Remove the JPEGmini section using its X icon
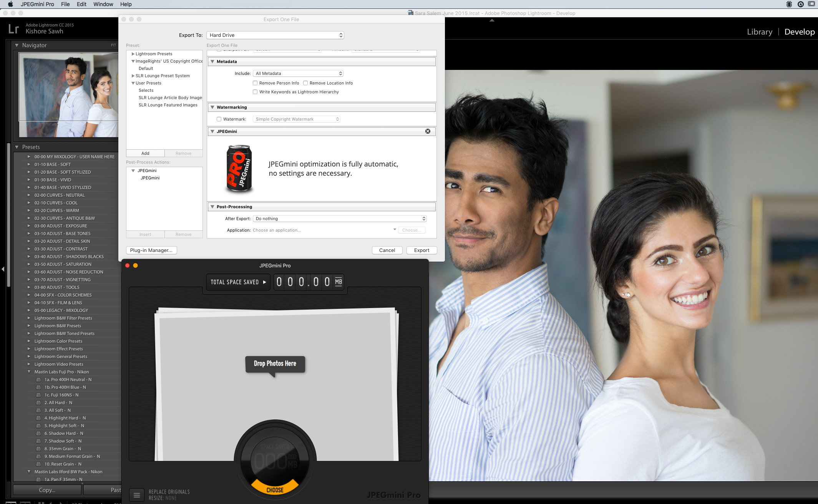This screenshot has width=818, height=504. tap(428, 131)
